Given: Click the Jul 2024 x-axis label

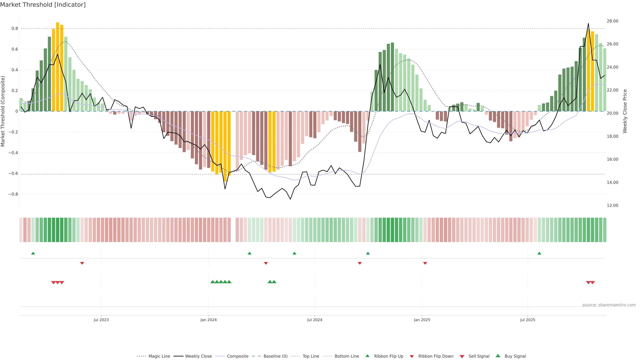Looking at the screenshot, I should 314,320.
